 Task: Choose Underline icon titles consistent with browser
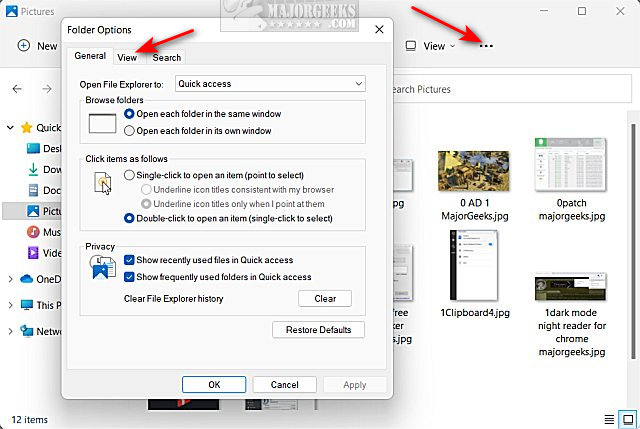point(146,189)
